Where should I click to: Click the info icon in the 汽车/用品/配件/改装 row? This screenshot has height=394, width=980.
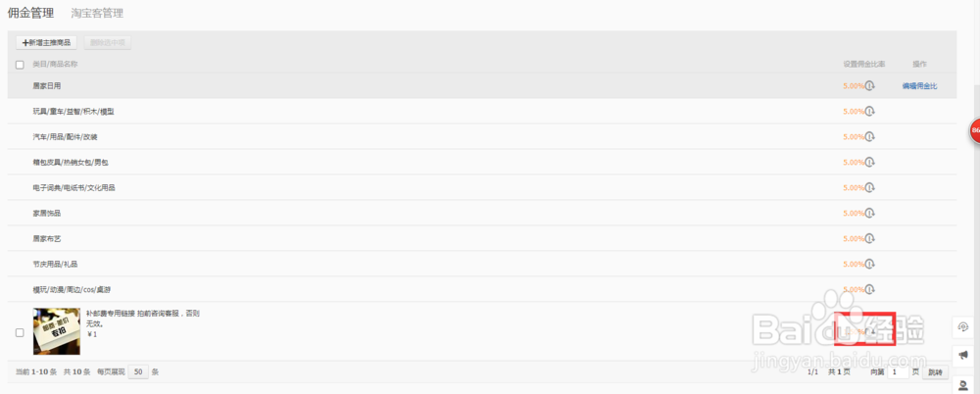870,137
